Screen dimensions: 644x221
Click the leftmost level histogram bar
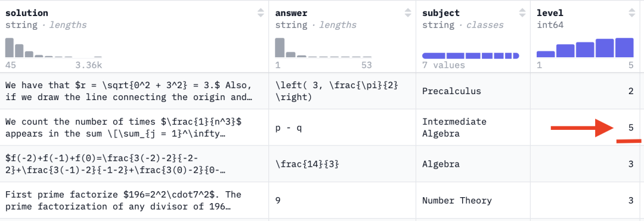coord(546,54)
